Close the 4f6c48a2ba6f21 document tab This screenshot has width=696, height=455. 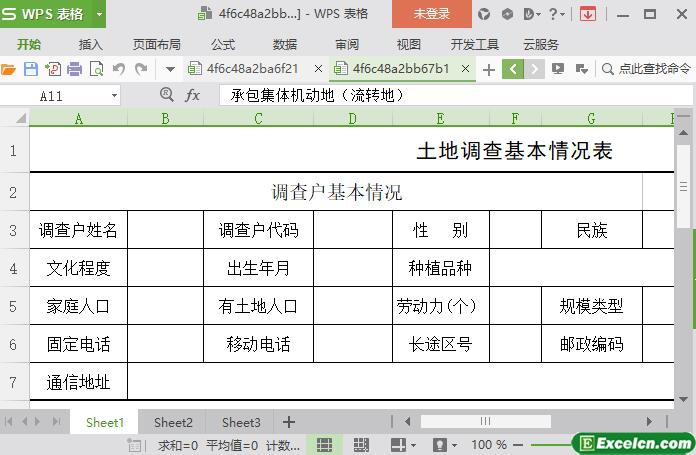pos(318,69)
